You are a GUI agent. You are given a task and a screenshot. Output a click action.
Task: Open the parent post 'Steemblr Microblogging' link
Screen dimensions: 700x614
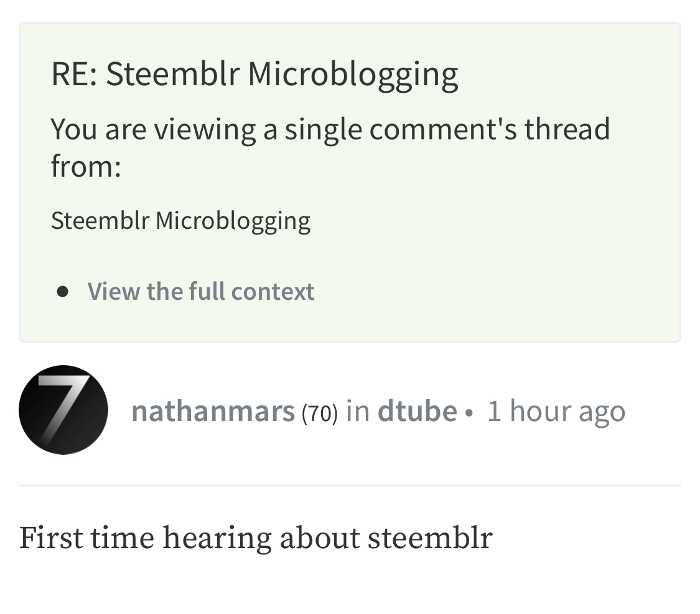[181, 221]
